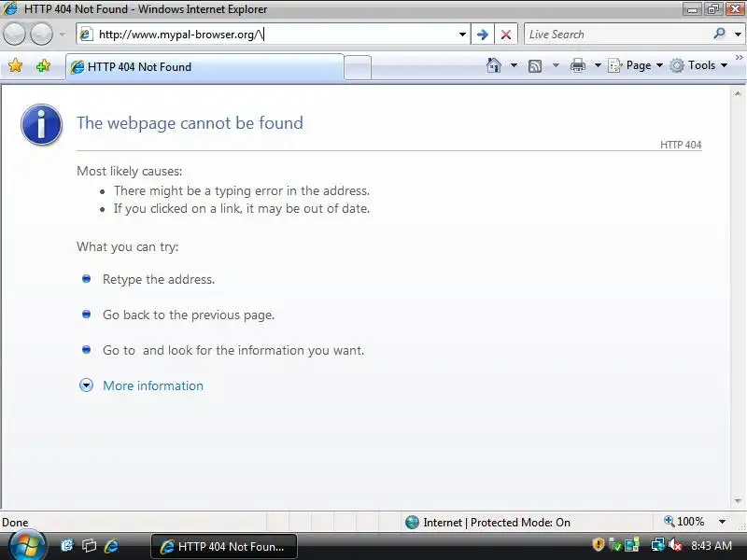Expand More information link
The height and width of the screenshot is (560, 747).
[x=153, y=385]
